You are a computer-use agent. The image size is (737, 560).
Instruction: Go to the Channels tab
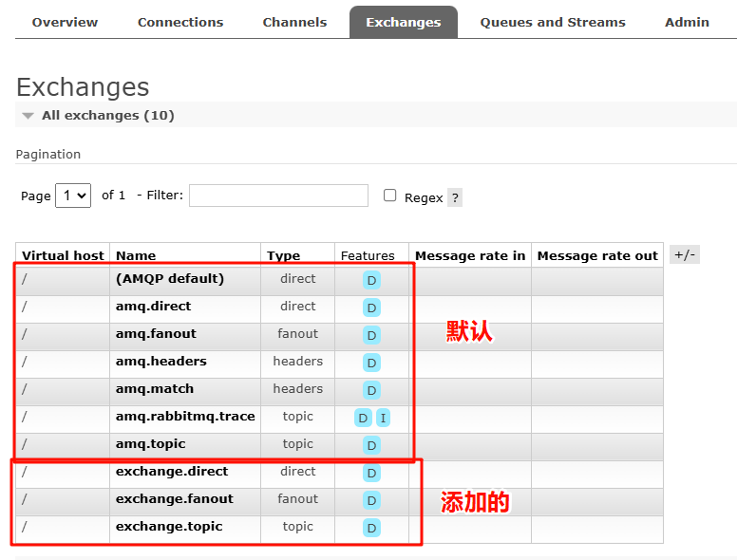click(294, 22)
